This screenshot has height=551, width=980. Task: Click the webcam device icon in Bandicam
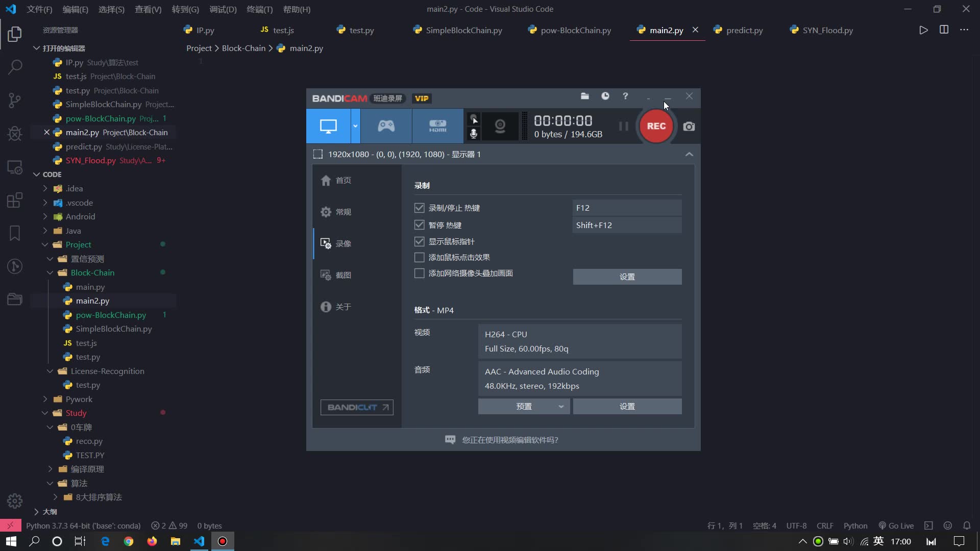(x=500, y=126)
